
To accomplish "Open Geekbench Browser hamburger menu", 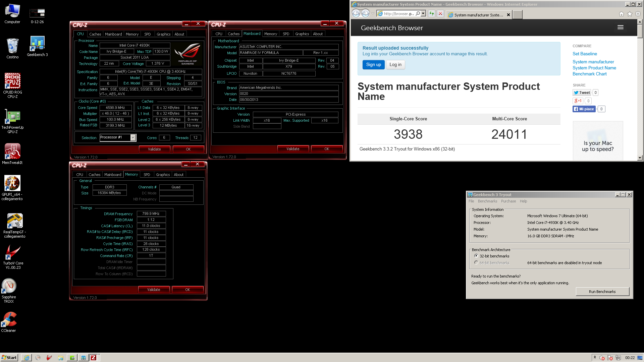I will [x=621, y=27].
